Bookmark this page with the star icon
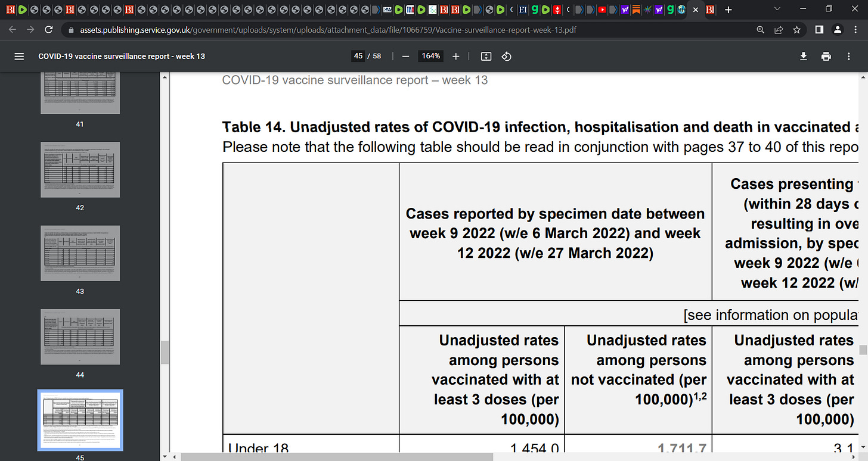868x461 pixels. click(x=796, y=30)
